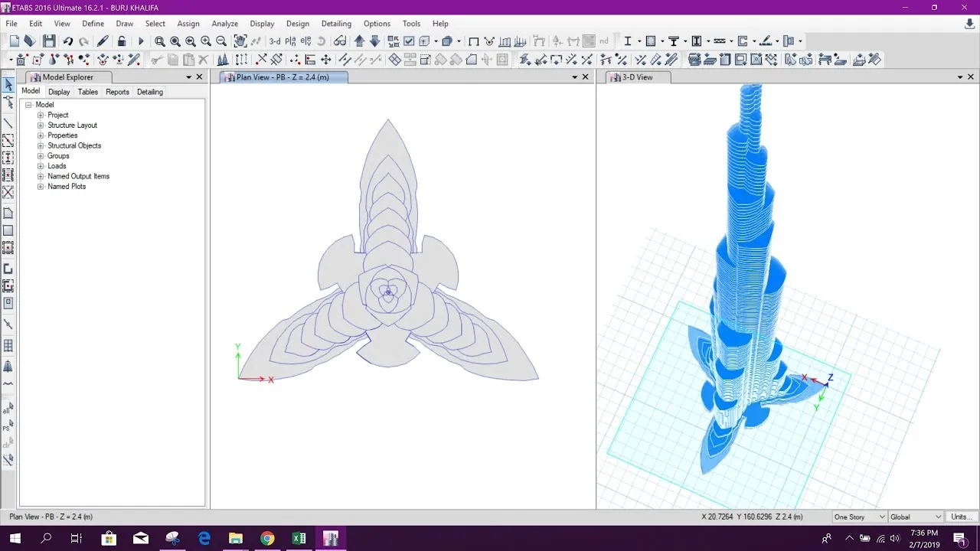
Task: Click the Units... button
Action: click(962, 517)
